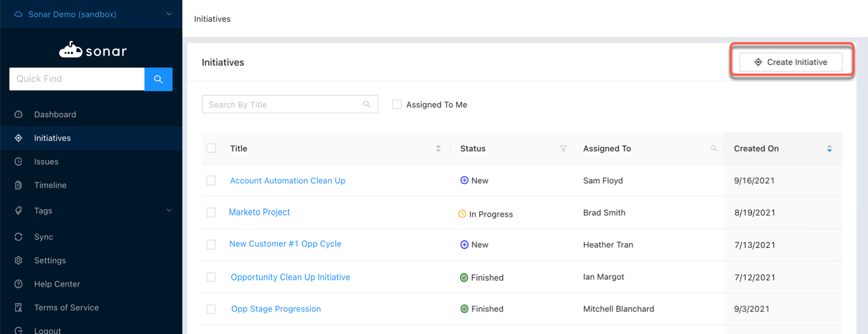The image size is (868, 334).
Task: Click the Create Initiative button
Action: click(791, 62)
